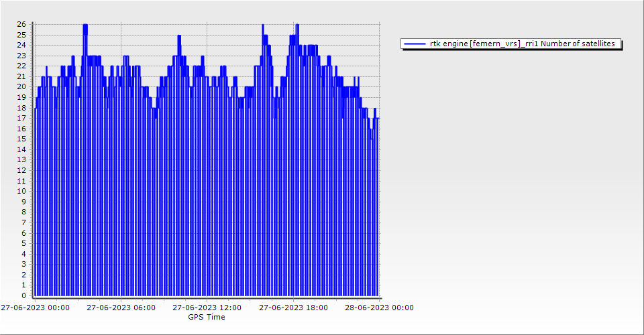Select the '27-06-2023 06:00' x-axis label
The height and width of the screenshot is (335, 644).
(x=121, y=308)
